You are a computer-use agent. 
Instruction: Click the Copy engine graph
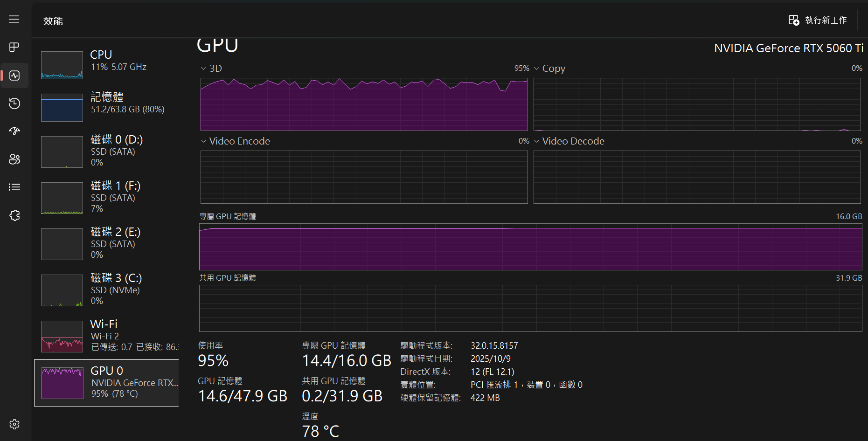point(697,104)
